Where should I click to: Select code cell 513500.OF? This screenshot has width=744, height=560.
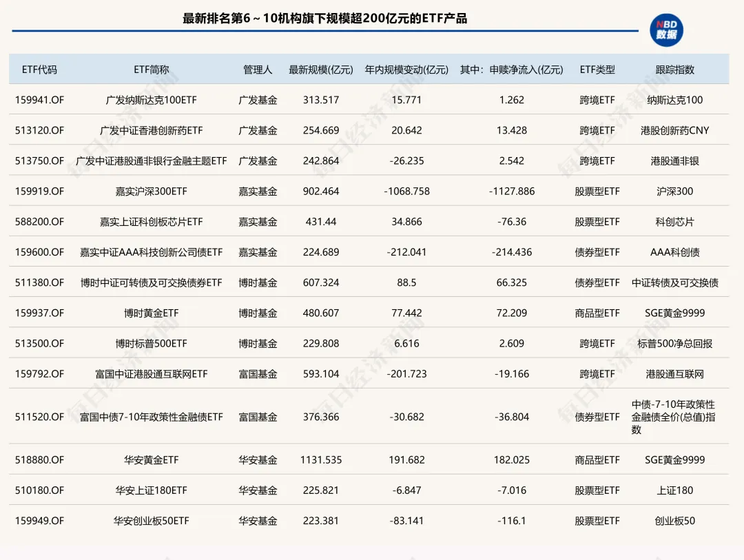39,343
